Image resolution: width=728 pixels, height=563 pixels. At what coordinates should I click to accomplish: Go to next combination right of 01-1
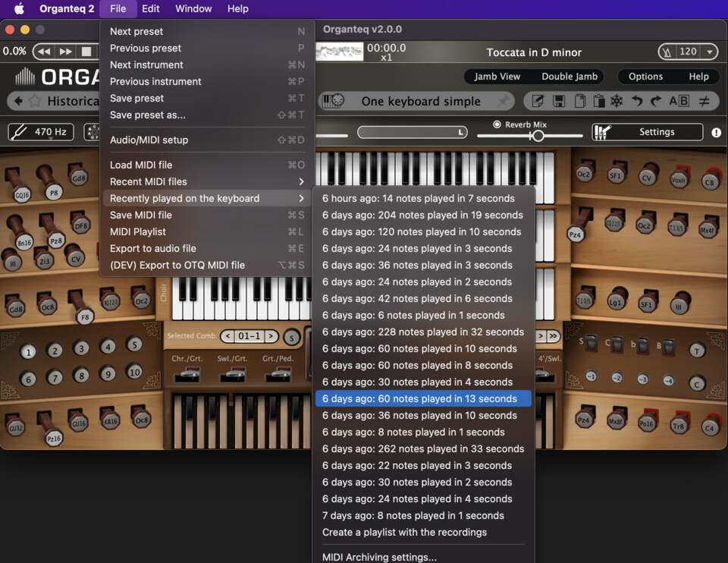271,336
